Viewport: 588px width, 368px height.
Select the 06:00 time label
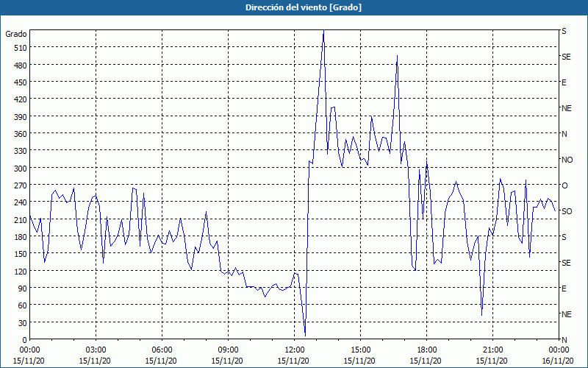tap(162, 350)
